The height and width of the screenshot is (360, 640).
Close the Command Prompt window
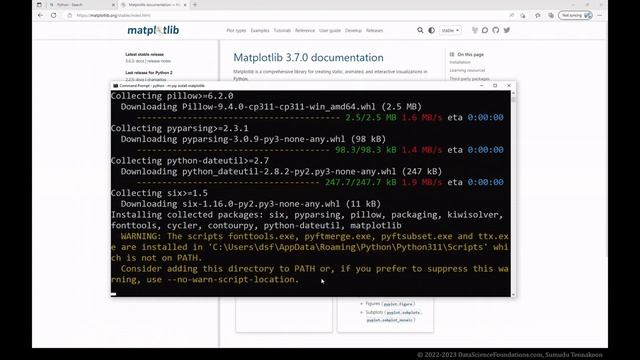[x=509, y=86]
